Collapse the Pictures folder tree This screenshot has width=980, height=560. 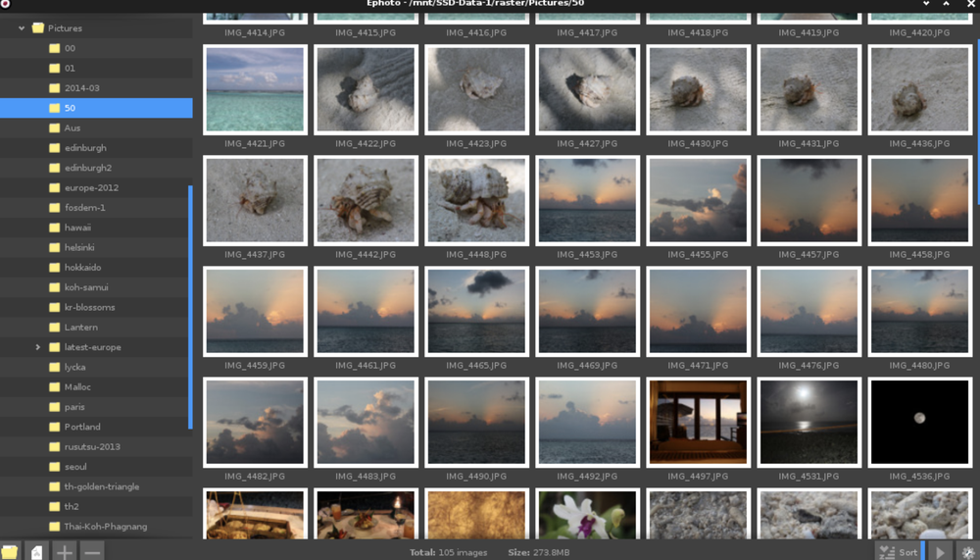coord(22,28)
